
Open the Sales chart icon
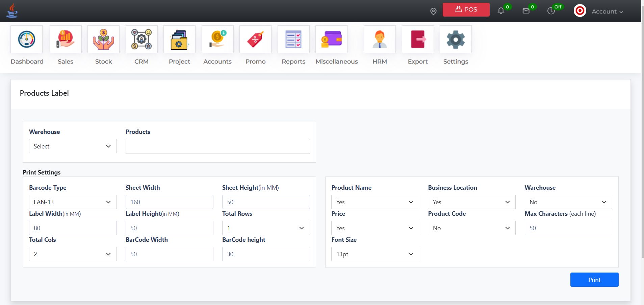point(66,39)
